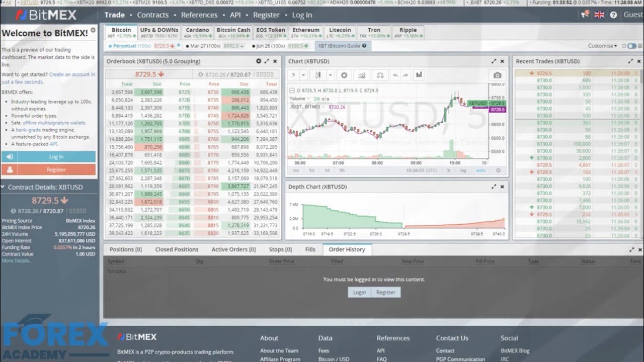Select the Ripple instrument tab

408,33
